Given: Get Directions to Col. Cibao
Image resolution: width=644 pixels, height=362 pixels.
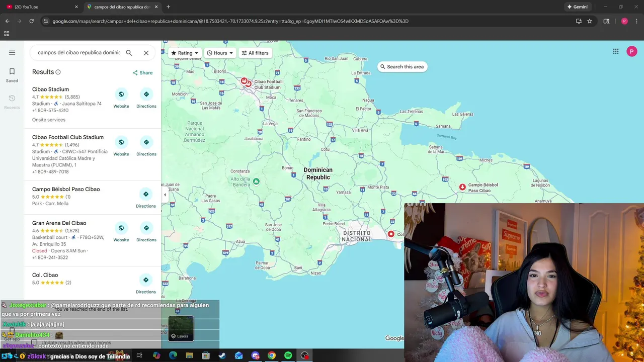Looking at the screenshot, I should 146,284.
